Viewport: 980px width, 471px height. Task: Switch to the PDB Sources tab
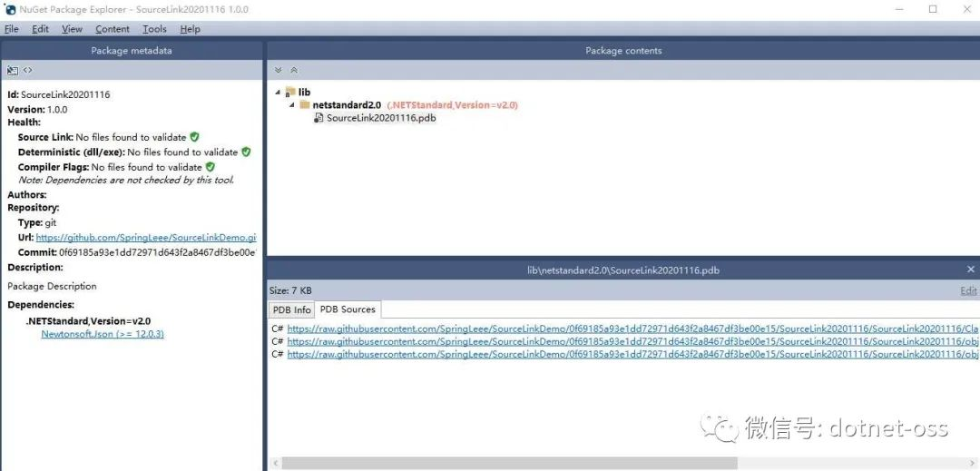(x=348, y=309)
